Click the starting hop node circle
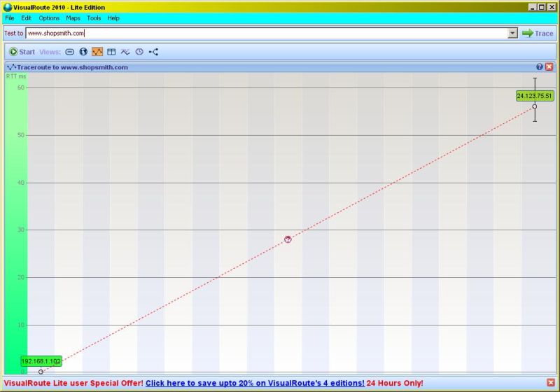The image size is (560, 392). tap(41, 372)
